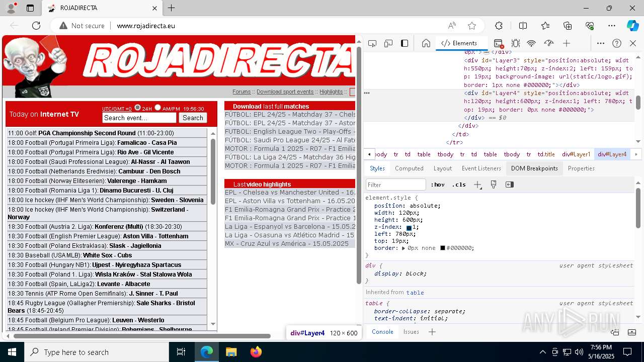The height and width of the screenshot is (362, 644).
Task: Open the Sources bug icon tool
Action: click(515, 43)
